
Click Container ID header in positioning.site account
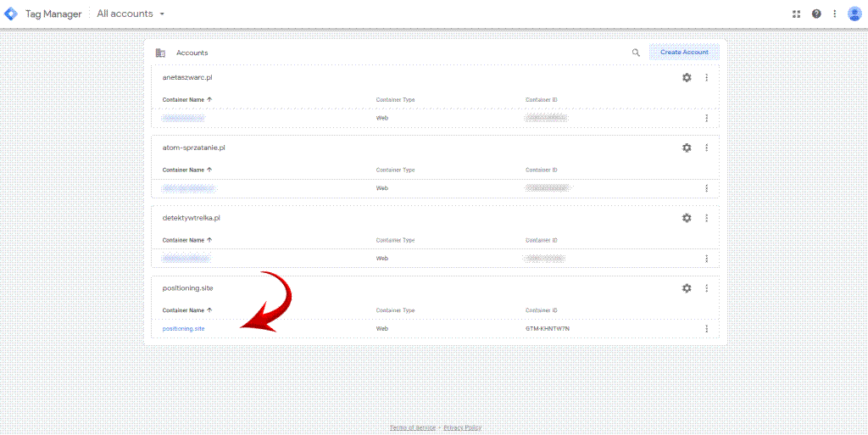pyautogui.click(x=542, y=310)
